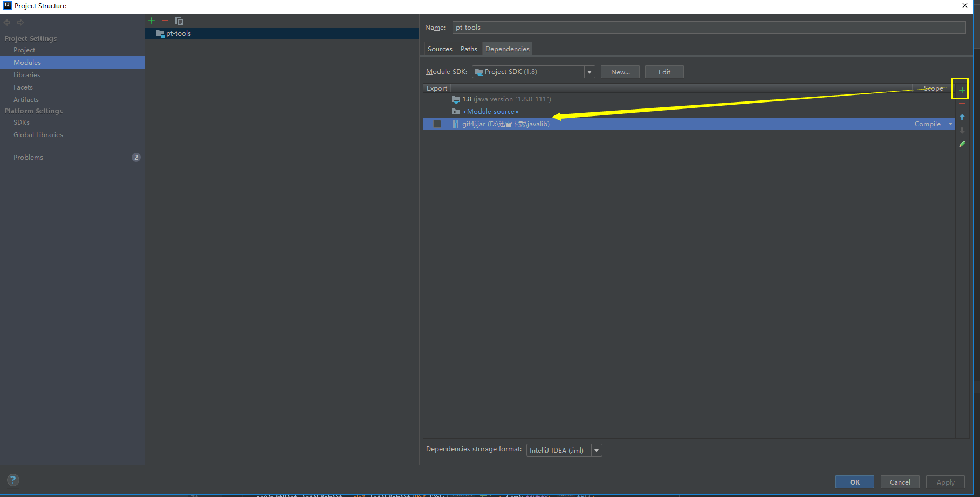Image resolution: width=980 pixels, height=497 pixels.
Task: Copy the selected module
Action: click(x=179, y=21)
